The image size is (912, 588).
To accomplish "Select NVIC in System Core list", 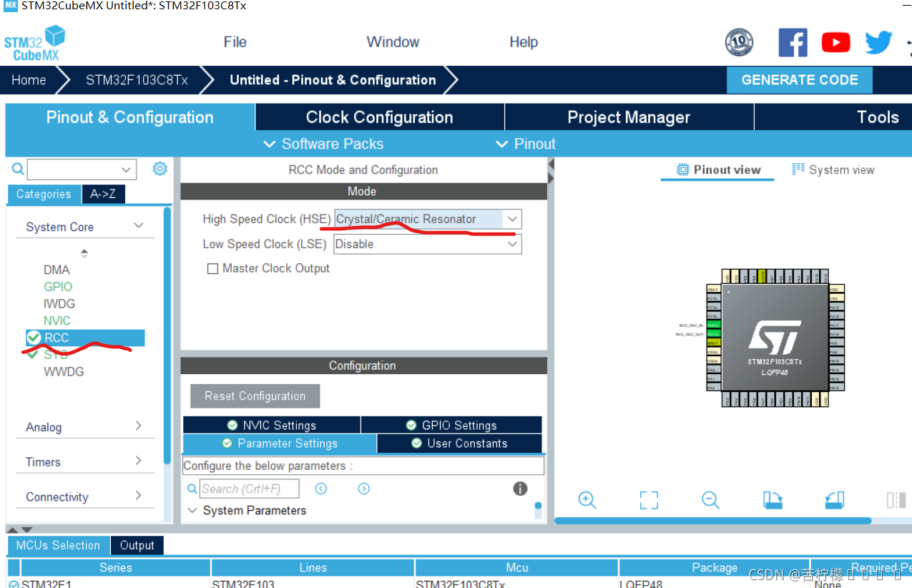I will tap(57, 320).
